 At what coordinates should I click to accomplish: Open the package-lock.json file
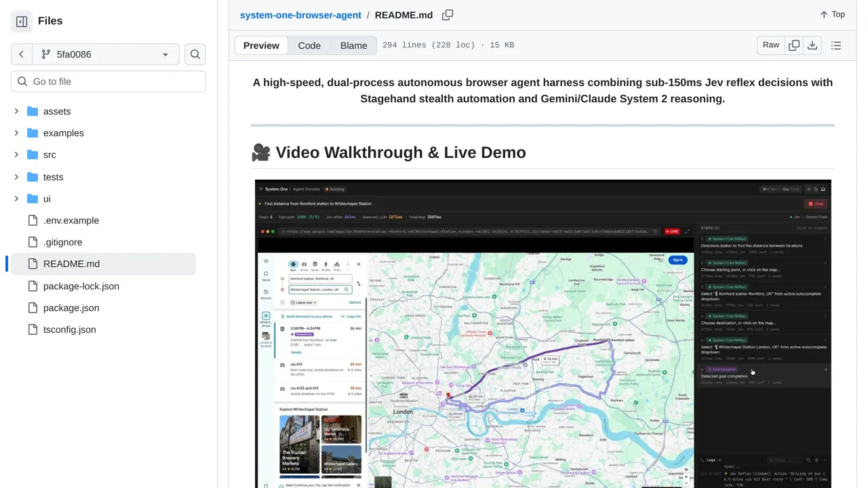(x=81, y=286)
